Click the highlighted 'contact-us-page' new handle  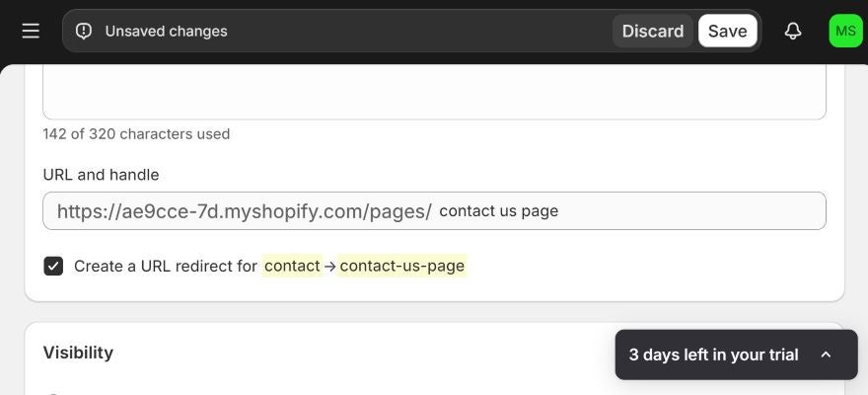click(x=401, y=266)
